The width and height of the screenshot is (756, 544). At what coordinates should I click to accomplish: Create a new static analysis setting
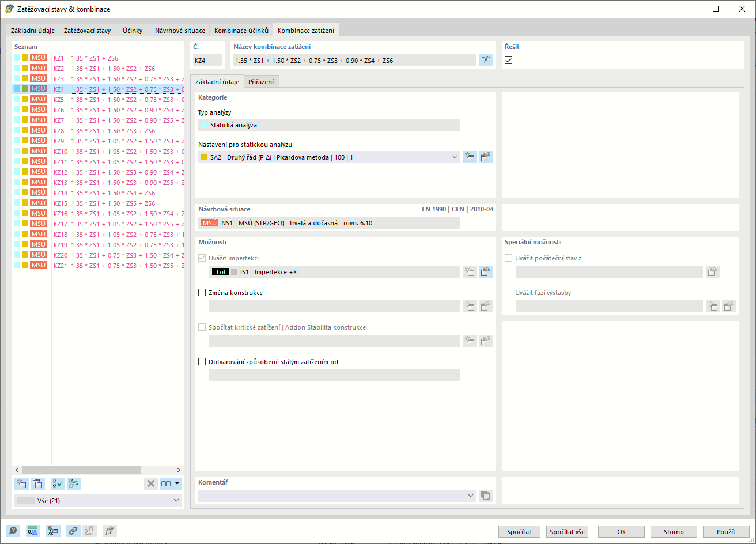[470, 157]
